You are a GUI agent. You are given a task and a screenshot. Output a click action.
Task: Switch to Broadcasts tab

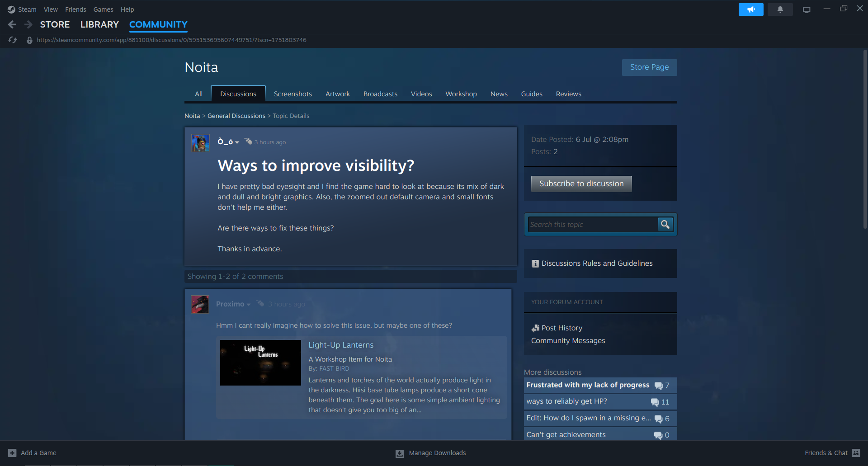coord(381,94)
